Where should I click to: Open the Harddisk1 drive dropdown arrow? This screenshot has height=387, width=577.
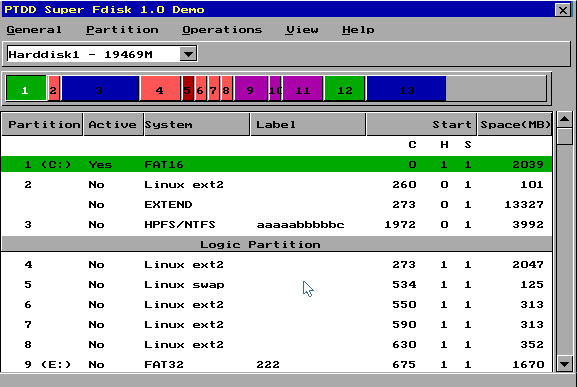point(188,54)
